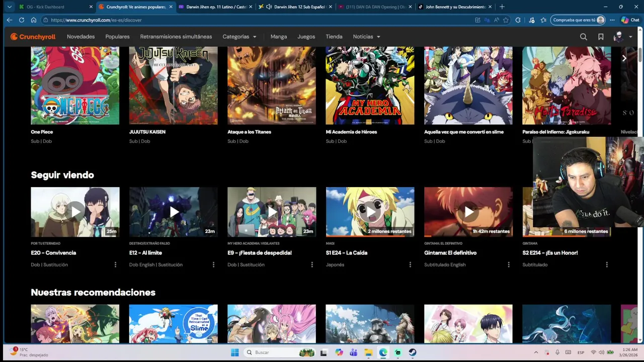Open the Reincarnated as a Slime recommendation thumbnail

pos(173,324)
